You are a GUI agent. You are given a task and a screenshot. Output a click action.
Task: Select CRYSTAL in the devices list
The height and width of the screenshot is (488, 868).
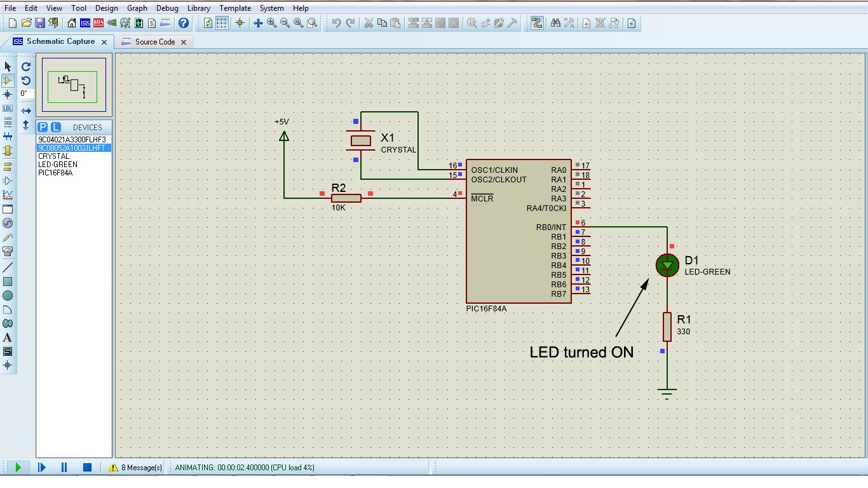[x=53, y=156]
